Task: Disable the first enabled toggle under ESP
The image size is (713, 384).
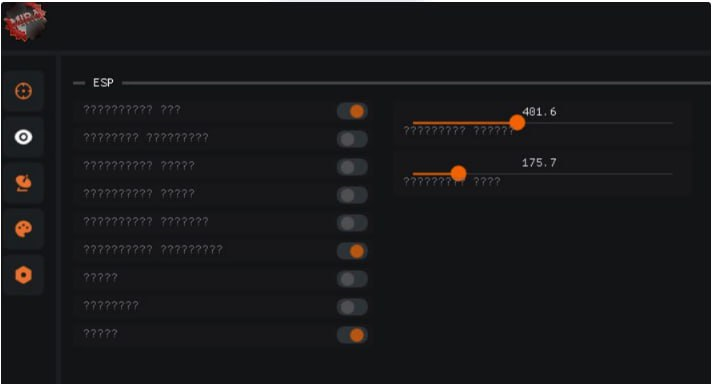Action: click(x=352, y=111)
